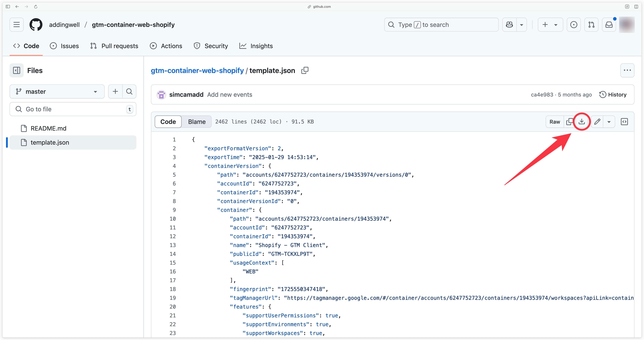
Task: Open the browser reader/tab overview icon
Action: point(627,7)
